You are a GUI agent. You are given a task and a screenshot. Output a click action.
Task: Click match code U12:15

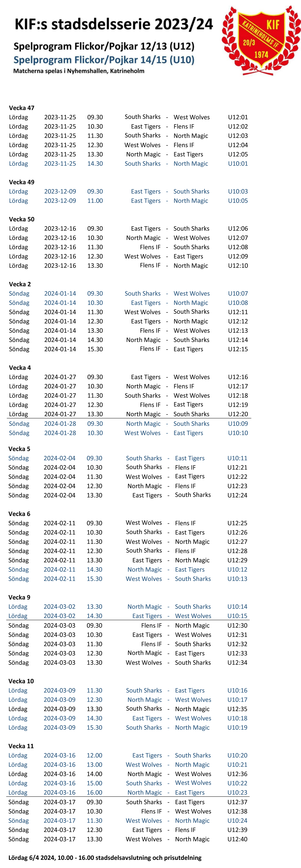point(238,349)
